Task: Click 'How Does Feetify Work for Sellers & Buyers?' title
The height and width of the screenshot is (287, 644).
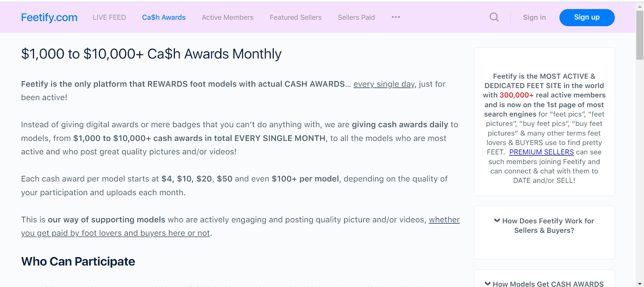Action: pos(548,225)
